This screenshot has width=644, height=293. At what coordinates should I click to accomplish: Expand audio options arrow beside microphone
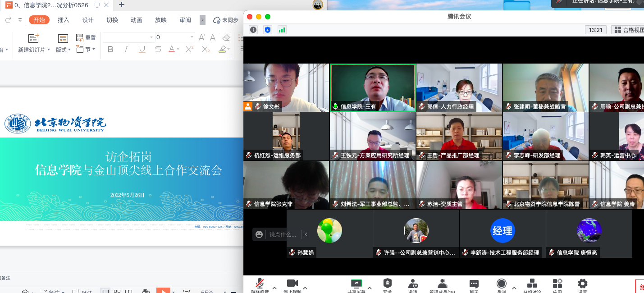pos(274,288)
